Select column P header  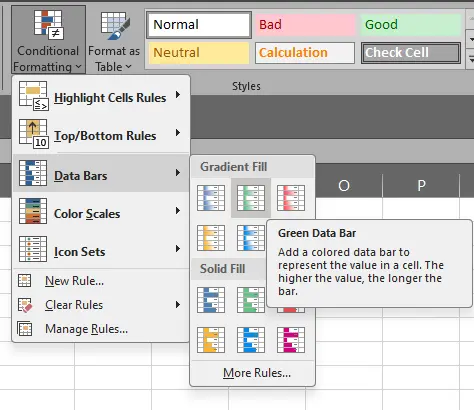[421, 185]
